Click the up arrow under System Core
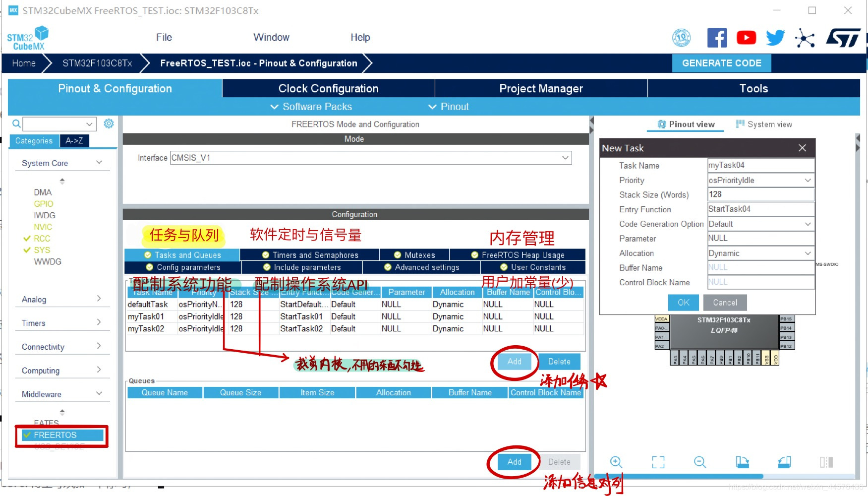Screen dimensions: 868x496 62,181
